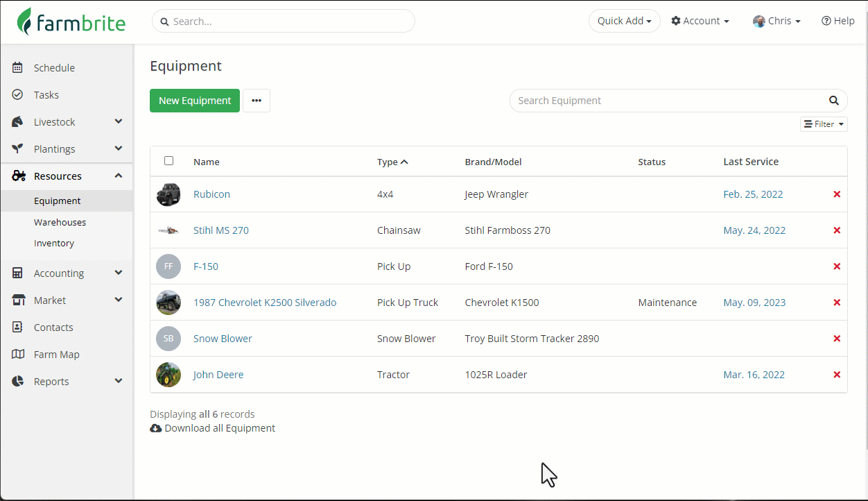Open the John Deere link
The height and width of the screenshot is (501, 868).
[x=218, y=375]
